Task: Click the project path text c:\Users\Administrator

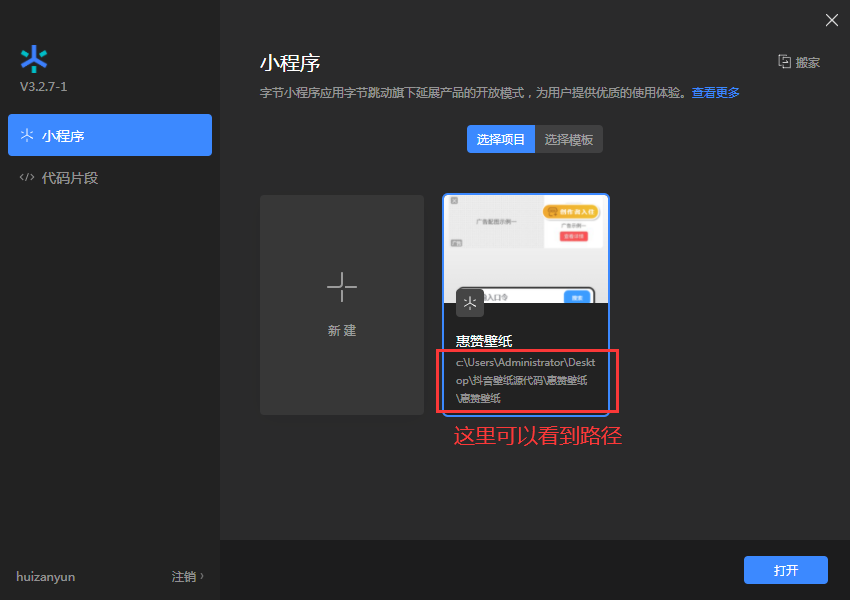Action: point(525,380)
